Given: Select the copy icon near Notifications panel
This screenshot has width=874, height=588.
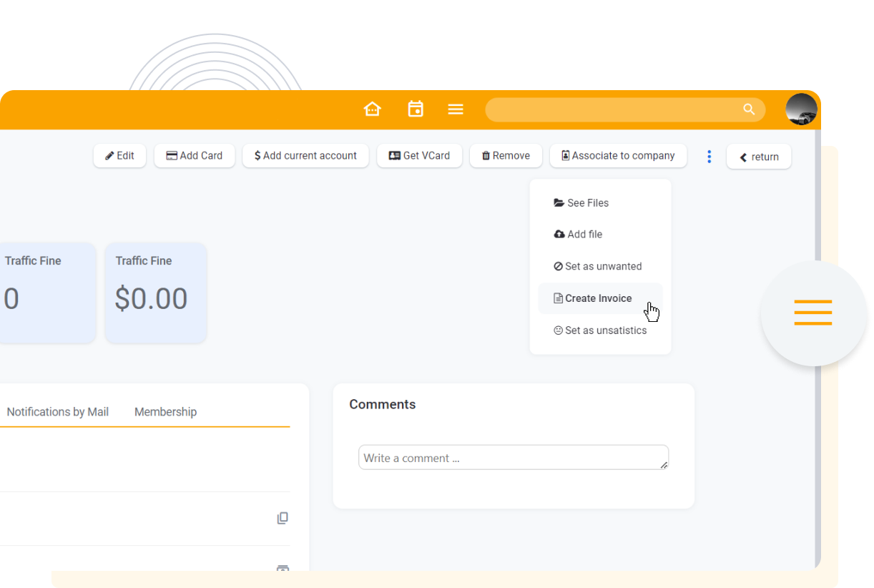Looking at the screenshot, I should 283,517.
